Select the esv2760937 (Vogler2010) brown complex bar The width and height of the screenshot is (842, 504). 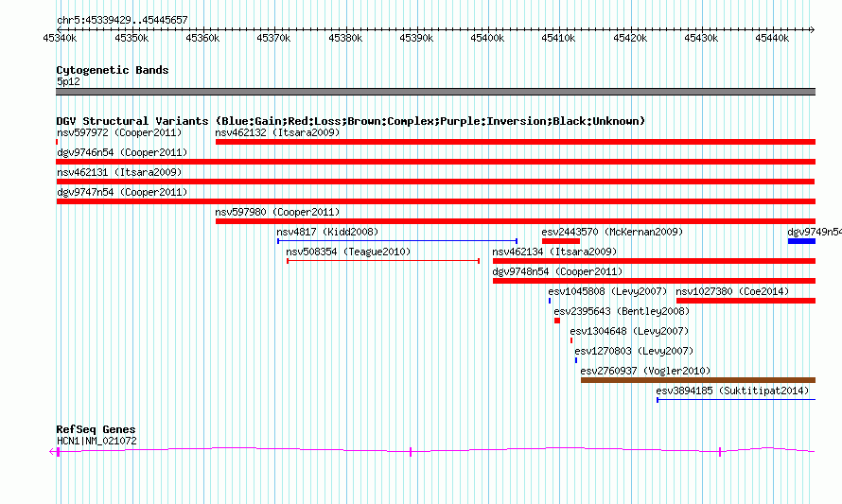click(x=698, y=380)
